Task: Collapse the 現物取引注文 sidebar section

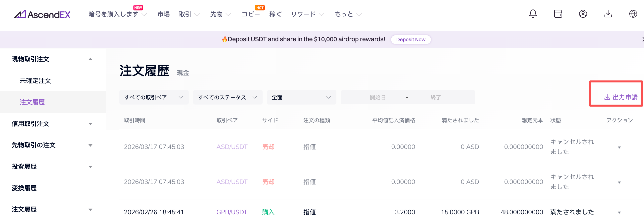Action: click(90, 59)
